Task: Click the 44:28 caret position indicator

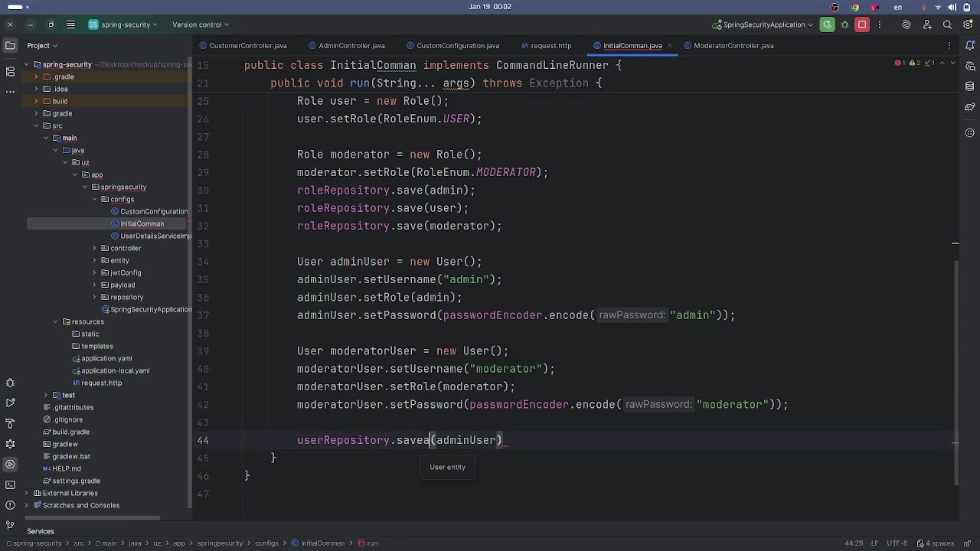Action: coord(854,543)
